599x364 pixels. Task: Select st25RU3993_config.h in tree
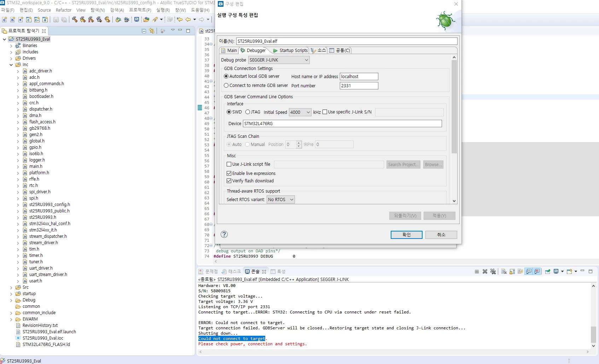click(50, 205)
